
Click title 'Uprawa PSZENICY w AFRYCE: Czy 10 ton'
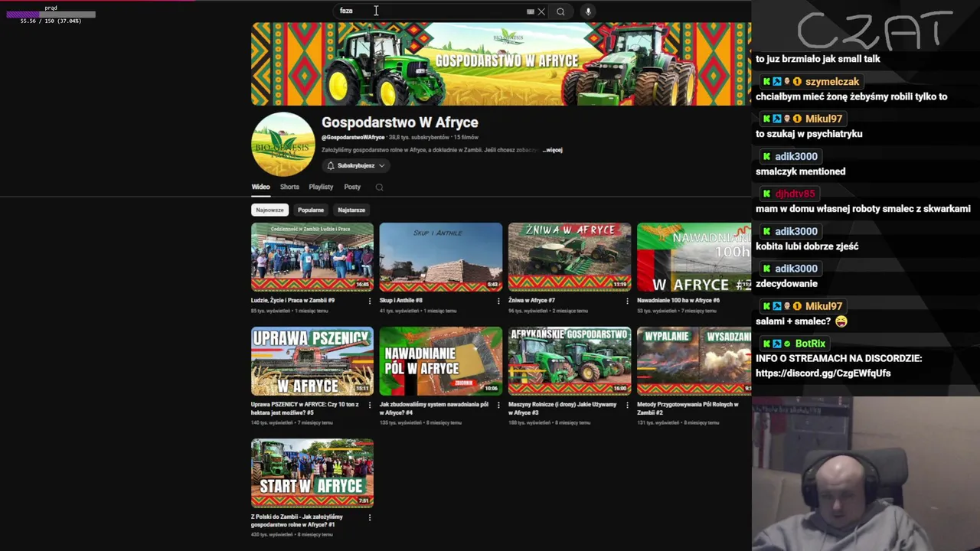[305, 409]
